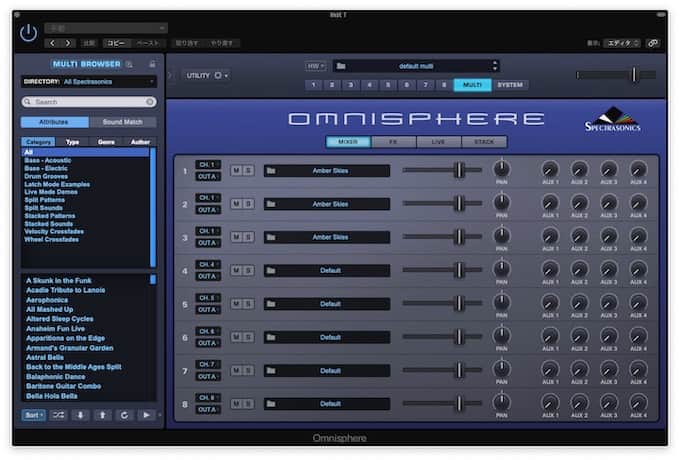Go to the next preset with right arrow
Screen dimensions: 680x460
coord(68,43)
